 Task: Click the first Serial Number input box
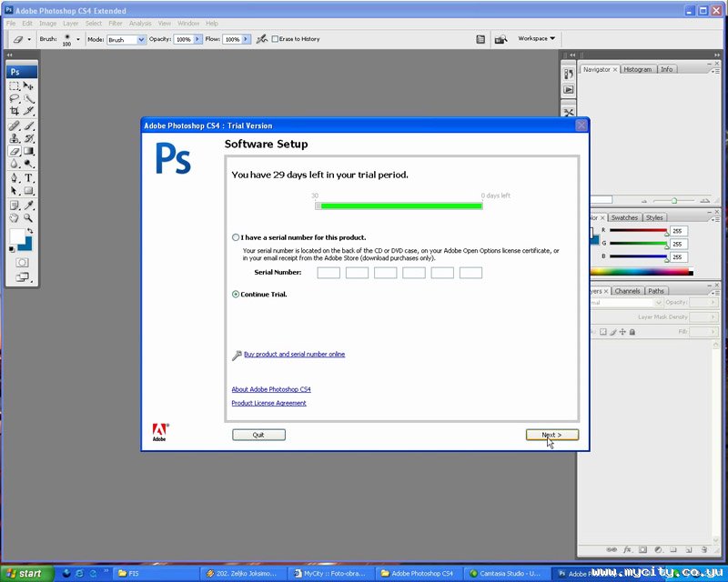329,273
